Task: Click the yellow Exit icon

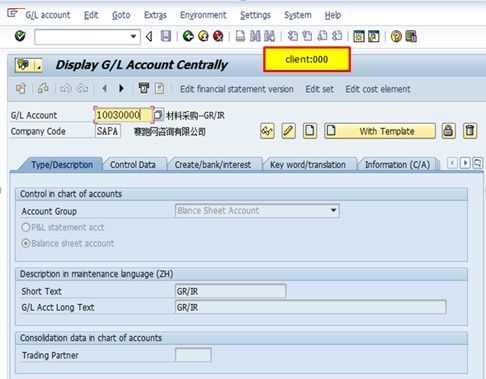Action: click(203, 36)
